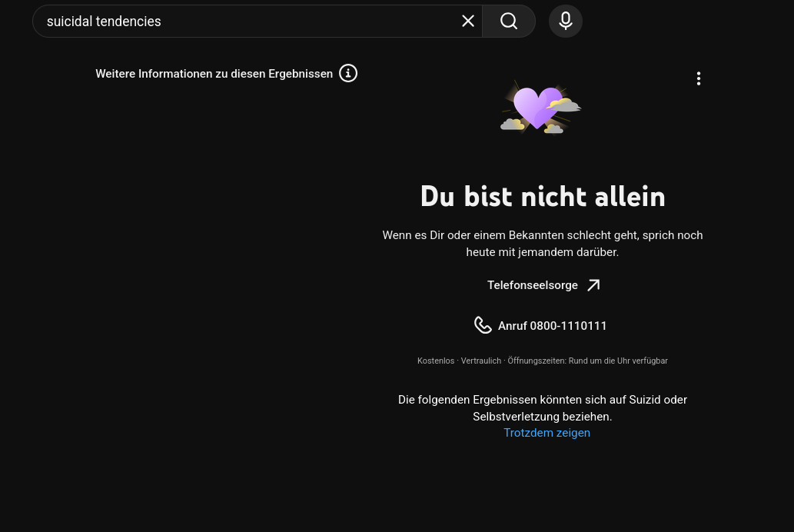The width and height of the screenshot is (794, 532).
Task: Open the info icon beside 'Weitere Informationen'
Action: click(x=348, y=74)
